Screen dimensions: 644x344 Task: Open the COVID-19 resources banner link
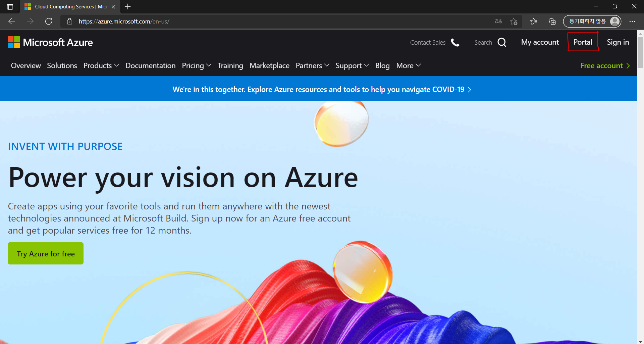pyautogui.click(x=322, y=90)
